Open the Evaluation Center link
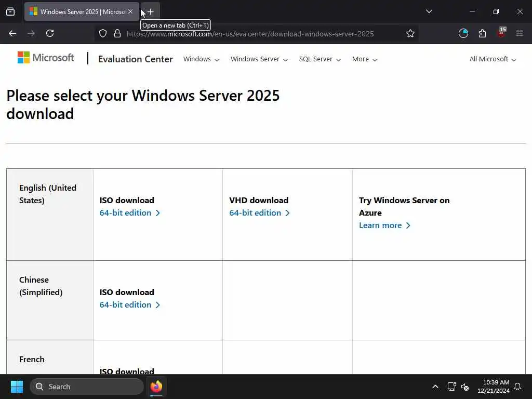 pos(136,59)
